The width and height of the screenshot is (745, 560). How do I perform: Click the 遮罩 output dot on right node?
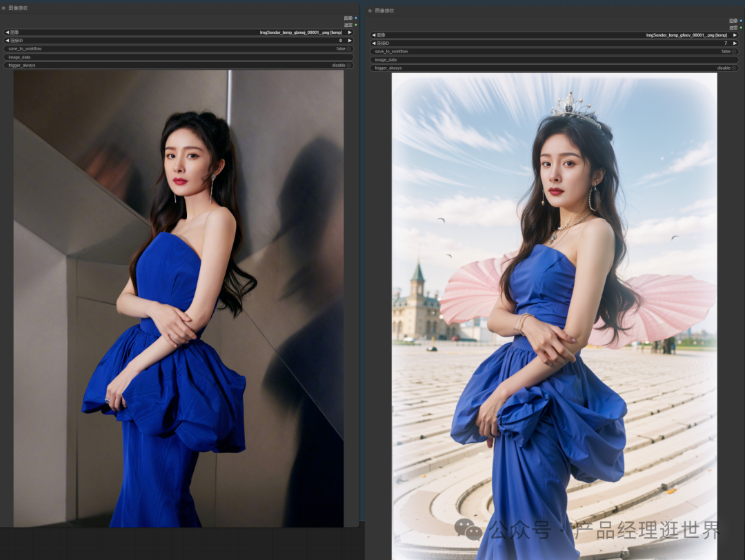(741, 26)
